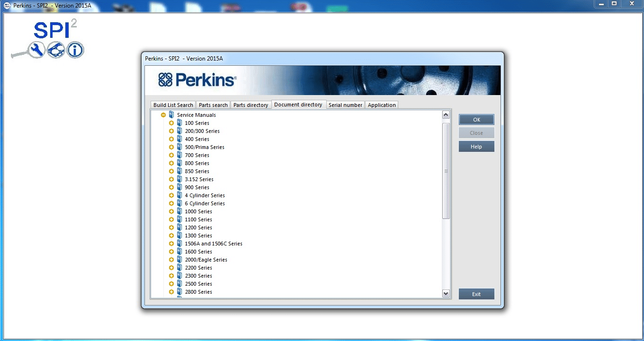This screenshot has height=341, width=644.
Task: Click the gasket parts icon under SPI2 logo
Action: (x=55, y=50)
